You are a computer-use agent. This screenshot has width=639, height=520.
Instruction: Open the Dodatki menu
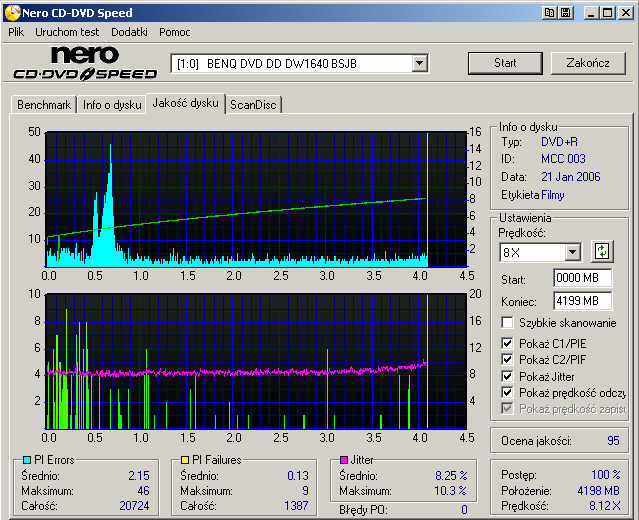[x=129, y=32]
